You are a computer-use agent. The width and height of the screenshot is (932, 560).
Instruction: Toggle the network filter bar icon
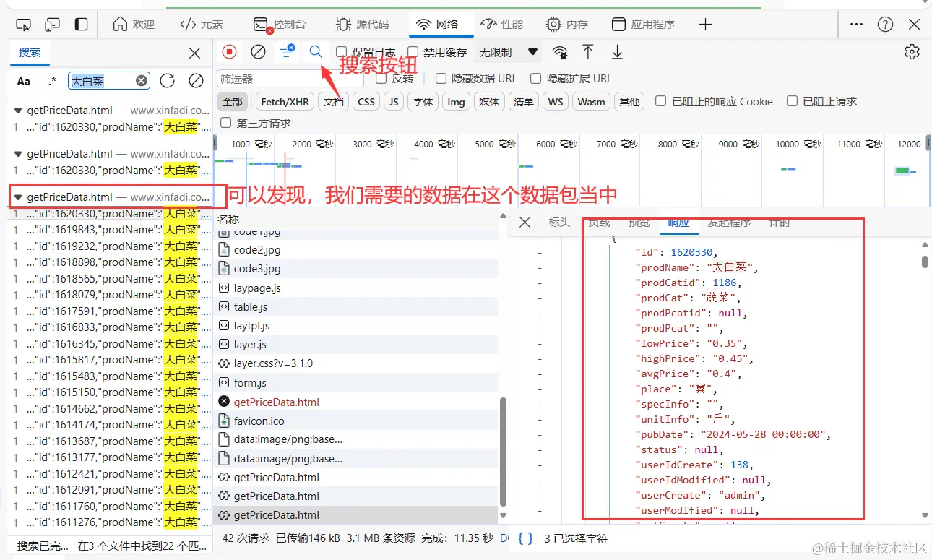click(x=287, y=52)
